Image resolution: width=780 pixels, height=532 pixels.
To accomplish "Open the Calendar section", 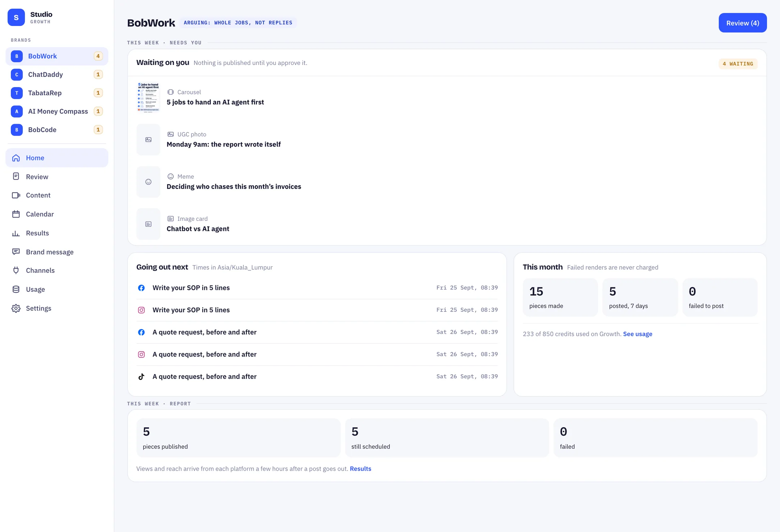I will pyautogui.click(x=57, y=214).
